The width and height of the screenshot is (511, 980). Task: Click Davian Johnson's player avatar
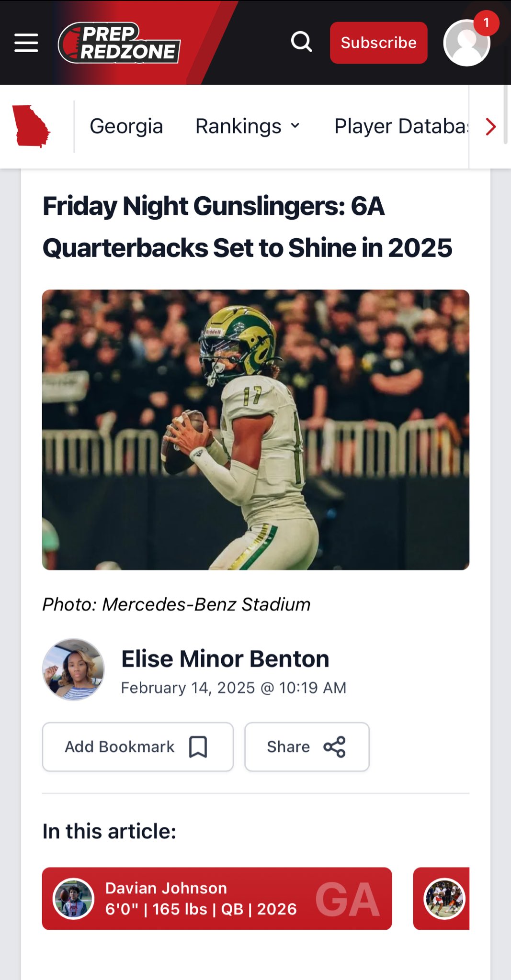[x=73, y=899]
